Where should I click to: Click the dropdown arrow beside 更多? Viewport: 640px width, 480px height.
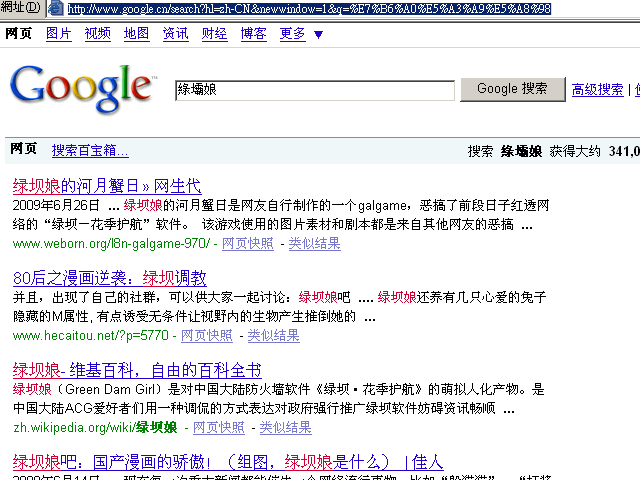pos(318,35)
